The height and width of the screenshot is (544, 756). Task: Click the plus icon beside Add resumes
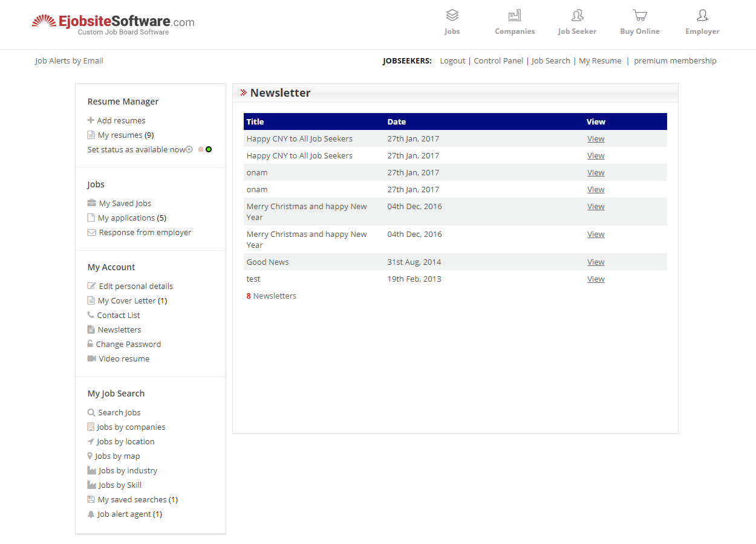pyautogui.click(x=91, y=120)
